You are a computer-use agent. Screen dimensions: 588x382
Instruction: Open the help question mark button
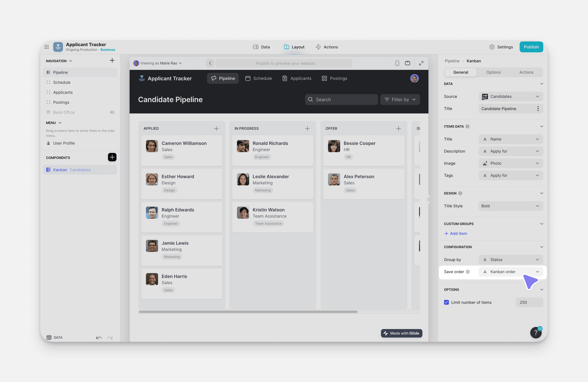click(x=536, y=333)
